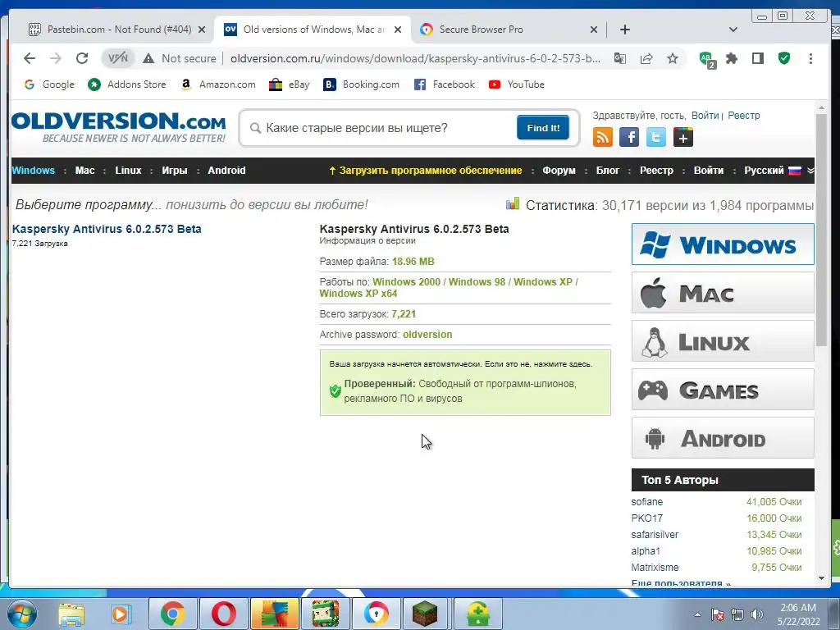
Task: Click the volume speaker tray icon
Action: 757,614
